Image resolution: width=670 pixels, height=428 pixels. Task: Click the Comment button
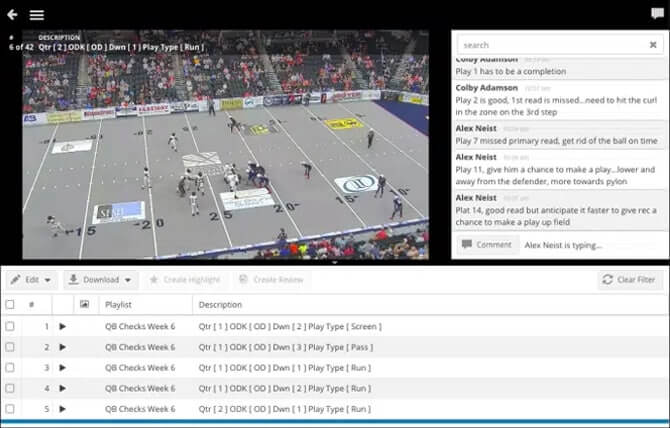click(x=487, y=245)
